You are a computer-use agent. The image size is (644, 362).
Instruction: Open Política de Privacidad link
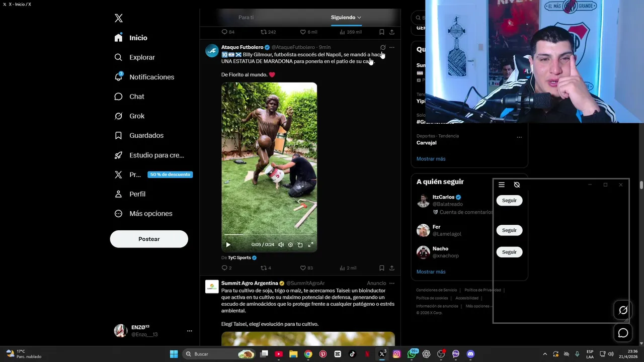point(482,290)
